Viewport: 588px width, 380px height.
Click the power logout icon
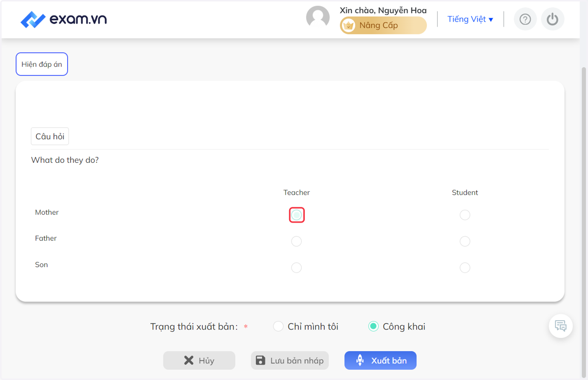(553, 19)
